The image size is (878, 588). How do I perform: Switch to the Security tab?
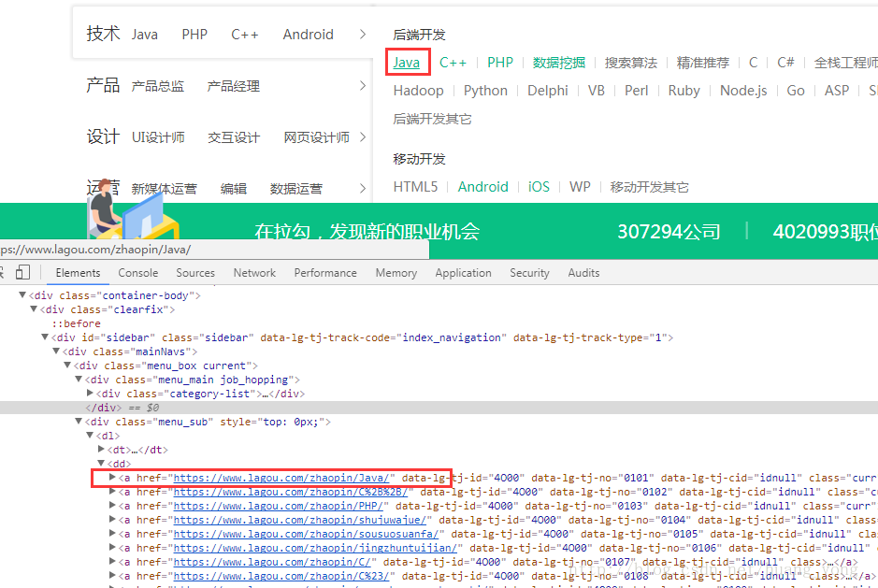pyautogui.click(x=529, y=273)
